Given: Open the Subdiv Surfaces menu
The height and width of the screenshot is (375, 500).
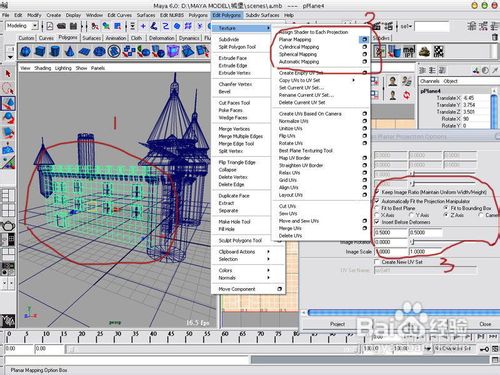Looking at the screenshot, I should (262, 15).
